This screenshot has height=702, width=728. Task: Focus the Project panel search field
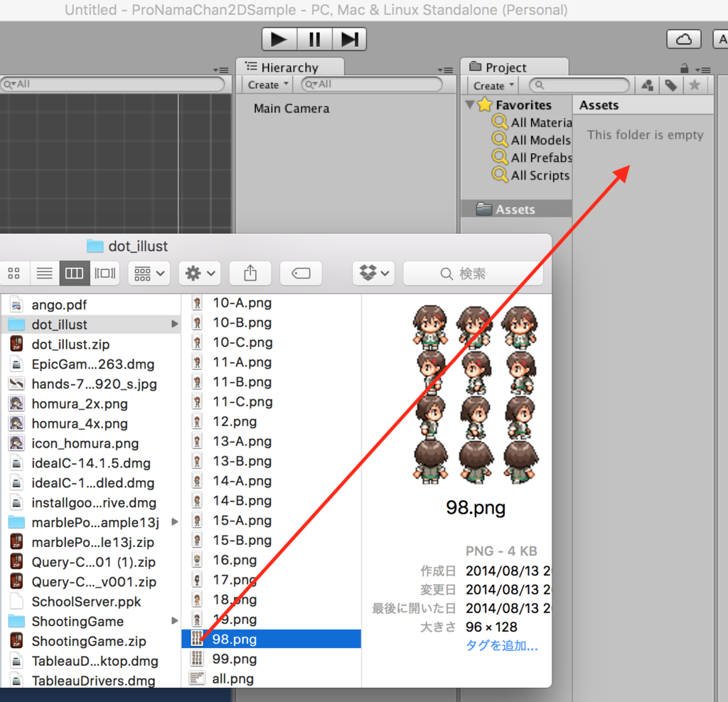pyautogui.click(x=579, y=85)
